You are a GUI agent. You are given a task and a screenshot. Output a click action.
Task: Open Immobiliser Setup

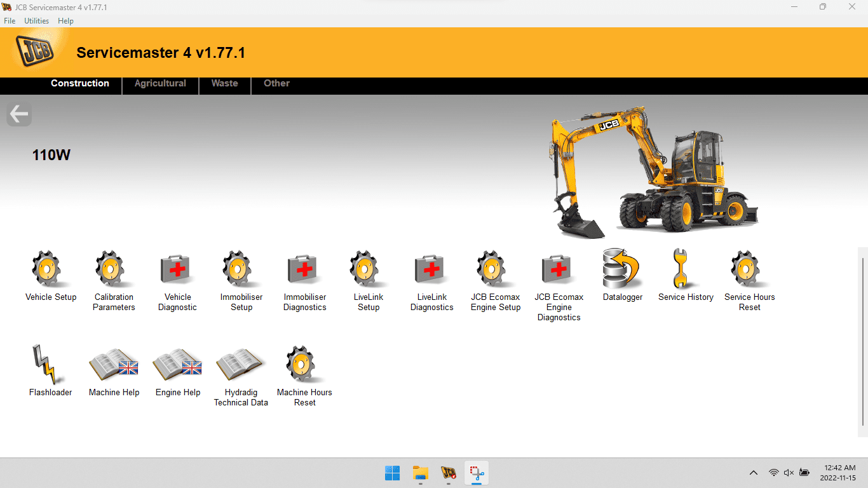tap(239, 269)
